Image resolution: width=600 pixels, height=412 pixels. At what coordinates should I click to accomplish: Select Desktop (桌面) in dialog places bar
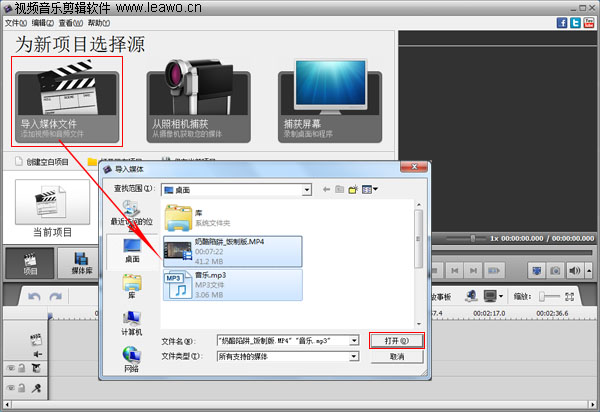(132, 251)
